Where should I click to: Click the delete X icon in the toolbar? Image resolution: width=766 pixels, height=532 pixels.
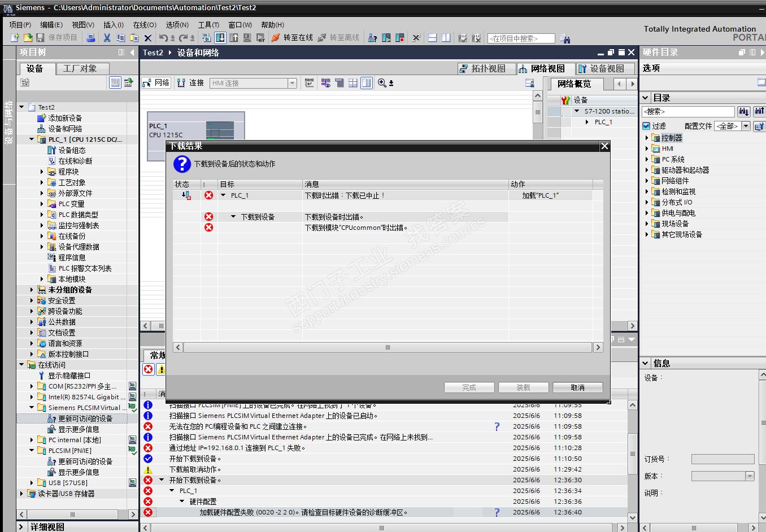(148, 38)
